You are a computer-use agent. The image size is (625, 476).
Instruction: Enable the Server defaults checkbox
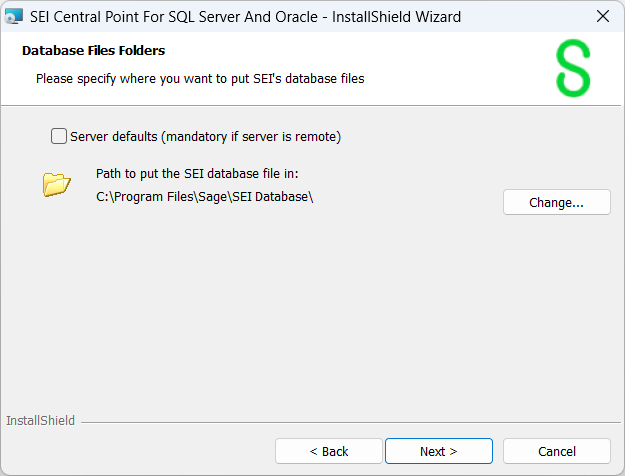click(x=59, y=136)
